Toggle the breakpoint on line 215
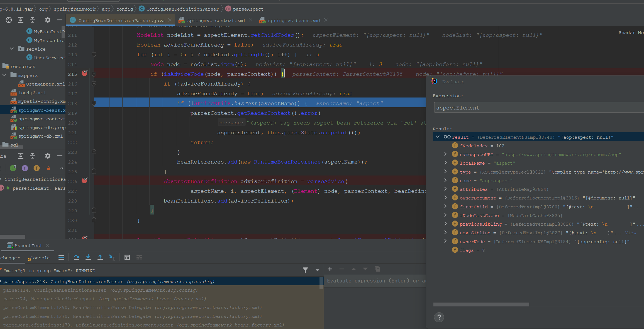Screen dimensions: 644x329 [x=84, y=74]
